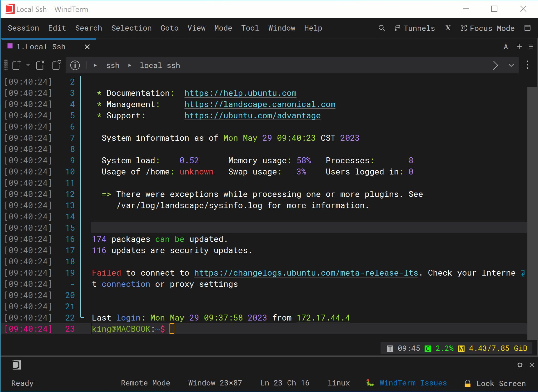Viewport: 538px width, 392px height.
Task: View session information
Action: [75, 65]
